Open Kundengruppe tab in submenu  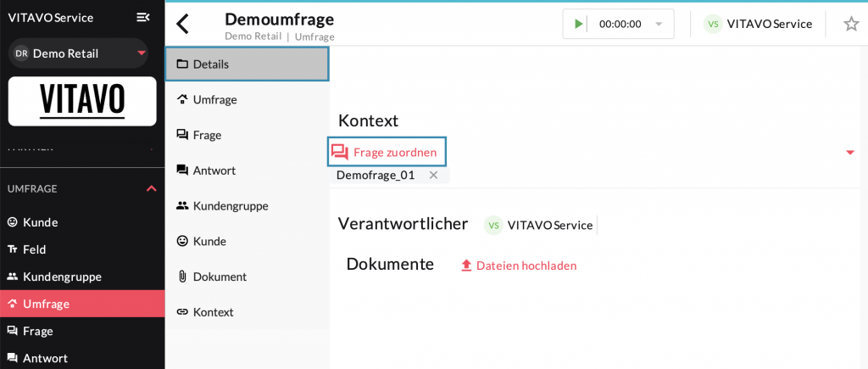click(x=230, y=205)
